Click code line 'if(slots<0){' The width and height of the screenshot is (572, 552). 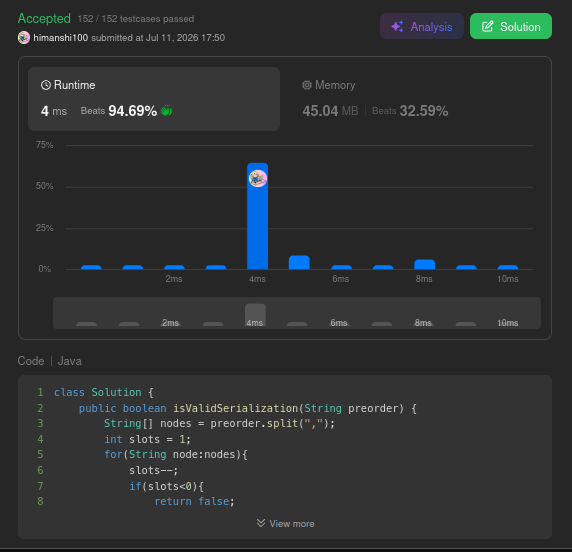[x=166, y=486]
